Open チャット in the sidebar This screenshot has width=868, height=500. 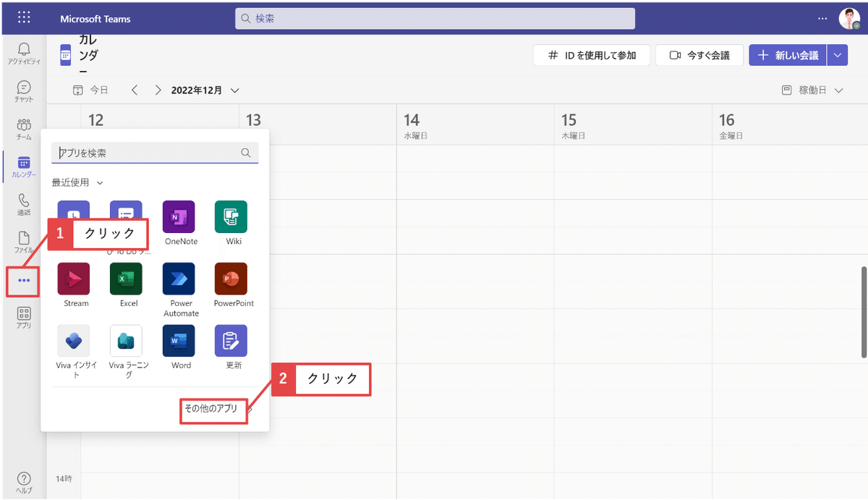[24, 90]
